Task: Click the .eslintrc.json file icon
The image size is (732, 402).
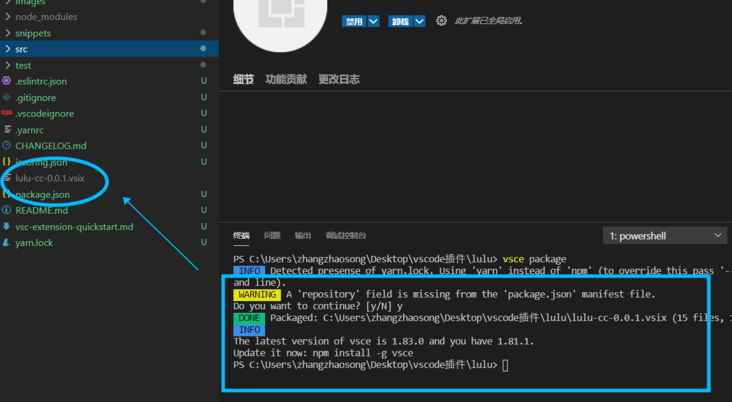Action: 7,81
